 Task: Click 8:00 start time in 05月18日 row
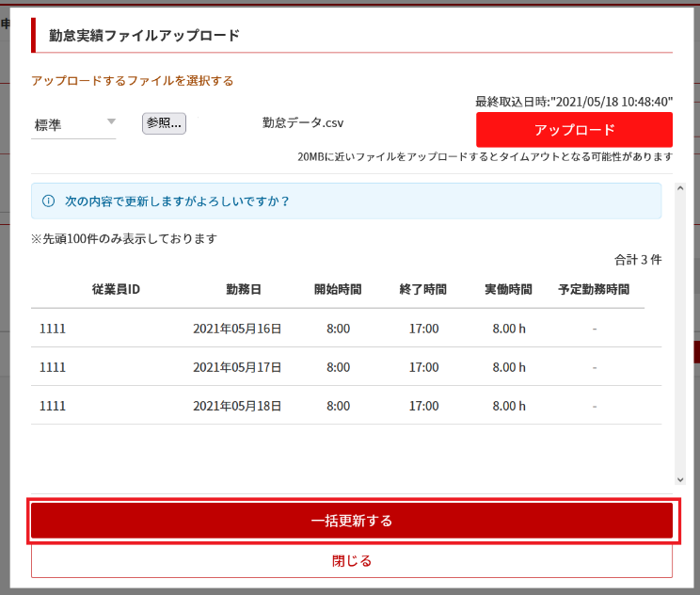coord(338,406)
